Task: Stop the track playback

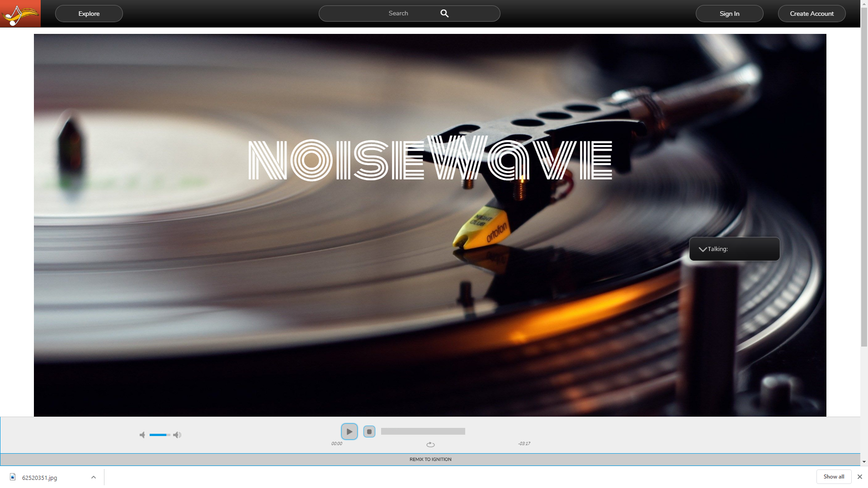Action: (369, 432)
